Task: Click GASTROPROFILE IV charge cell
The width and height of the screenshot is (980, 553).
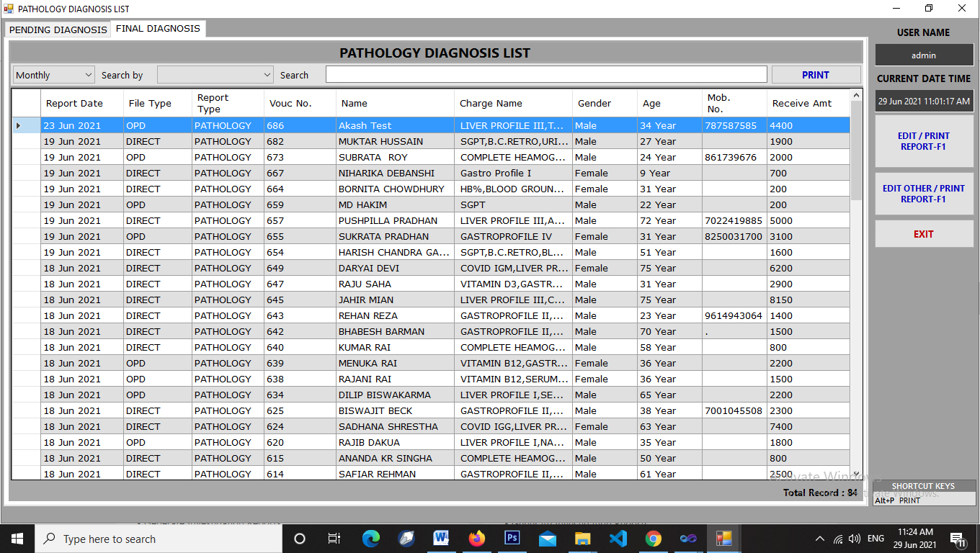Action: point(513,236)
